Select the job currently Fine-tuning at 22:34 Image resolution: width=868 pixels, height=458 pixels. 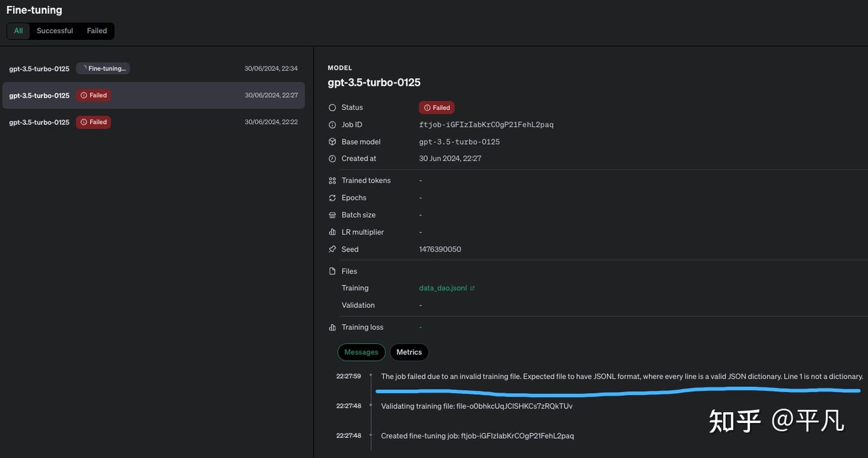pyautogui.click(x=153, y=69)
